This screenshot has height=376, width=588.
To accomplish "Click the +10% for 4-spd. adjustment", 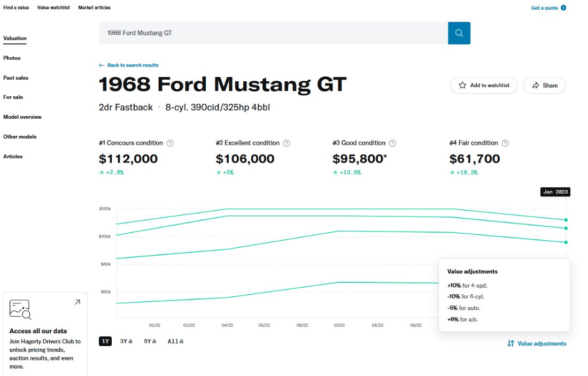I will coord(467,286).
